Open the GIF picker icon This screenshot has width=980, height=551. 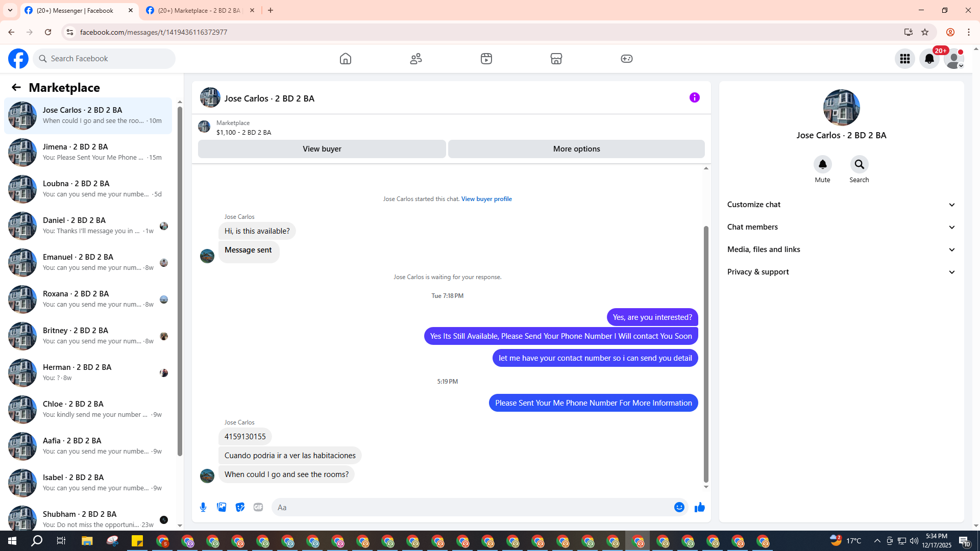click(258, 507)
